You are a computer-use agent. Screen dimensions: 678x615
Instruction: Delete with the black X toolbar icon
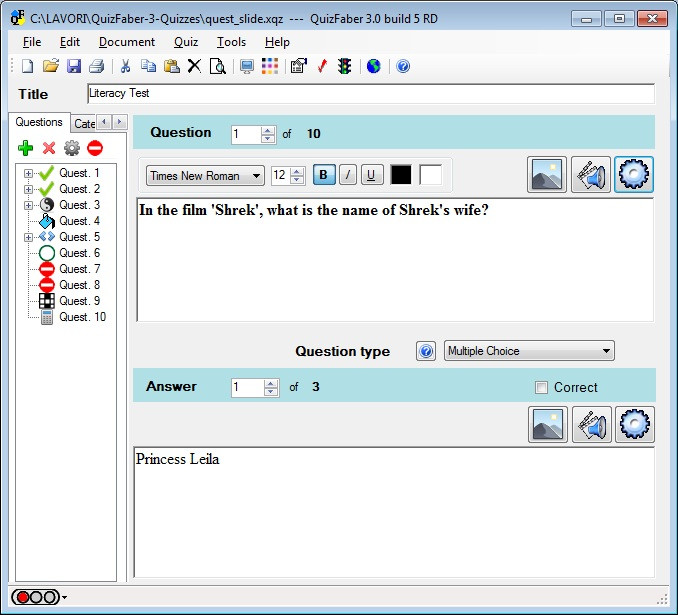click(x=194, y=66)
